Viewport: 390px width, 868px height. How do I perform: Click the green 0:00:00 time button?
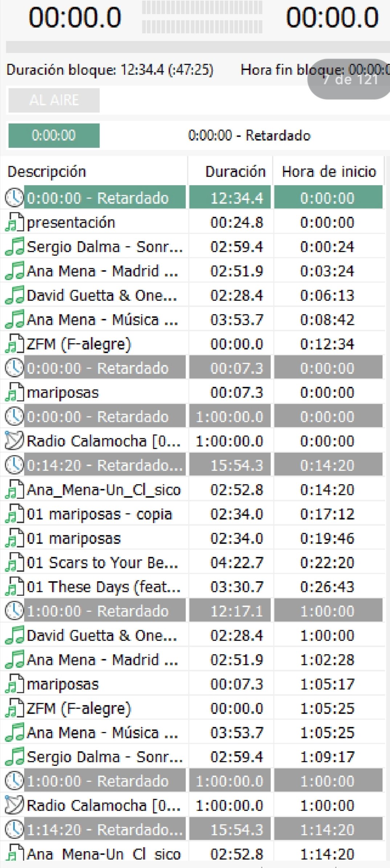[x=54, y=136]
